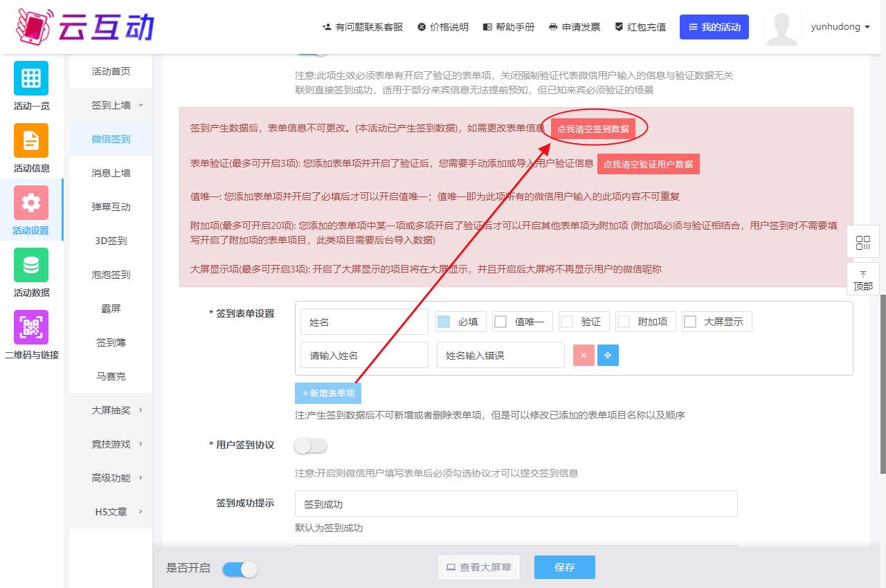This screenshot has width=886, height=588.
Task: Check the 值唯一 checkbox
Action: [x=501, y=322]
